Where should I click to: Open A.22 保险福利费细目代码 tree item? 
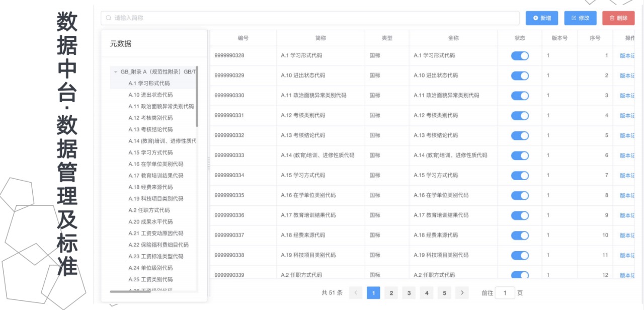tap(158, 245)
